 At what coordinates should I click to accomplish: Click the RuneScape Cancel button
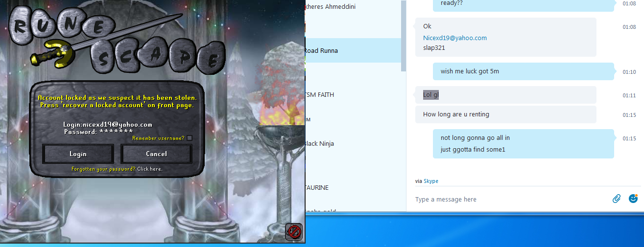pyautogui.click(x=156, y=154)
